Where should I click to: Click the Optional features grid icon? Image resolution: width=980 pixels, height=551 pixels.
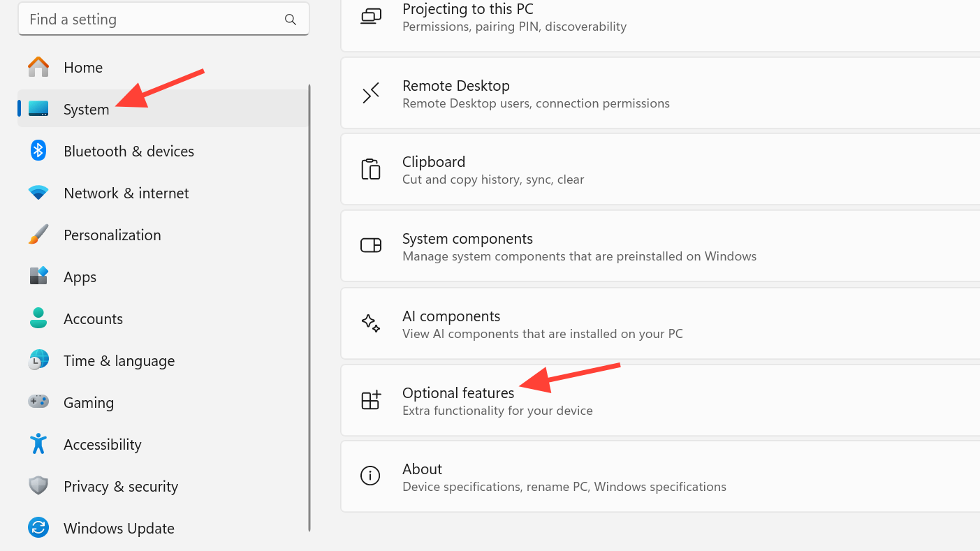coord(370,400)
